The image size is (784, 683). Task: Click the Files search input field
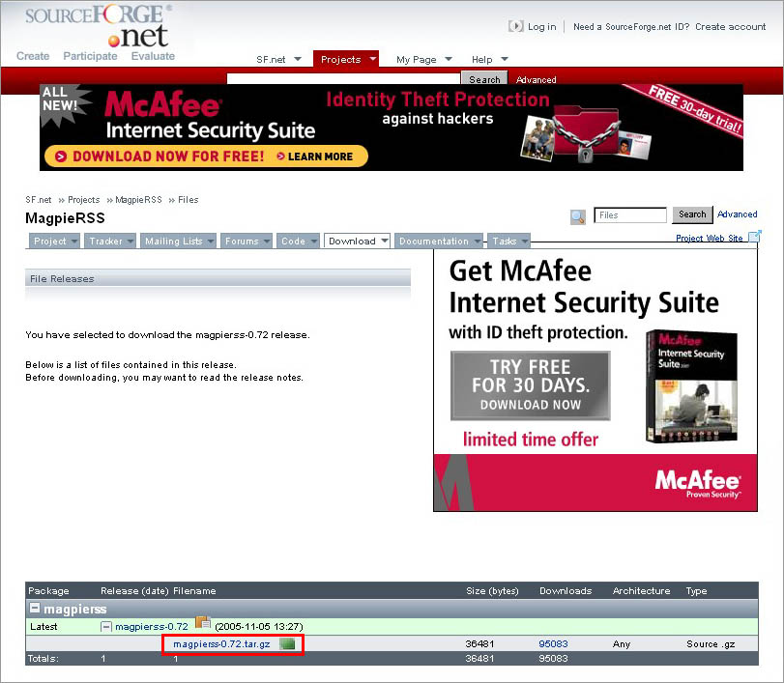630,214
